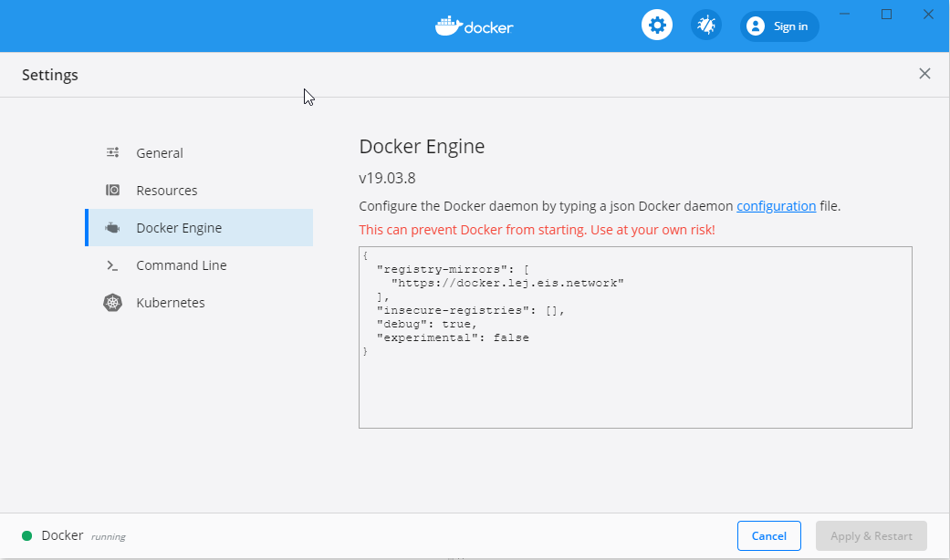
Task: Click the user avatar icon in Sign in
Action: (756, 26)
